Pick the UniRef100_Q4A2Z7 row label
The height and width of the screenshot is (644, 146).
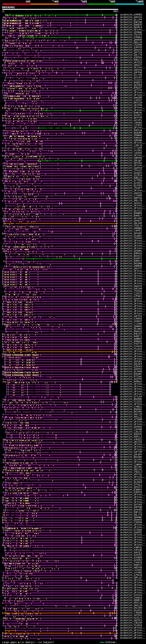[131, 65]
